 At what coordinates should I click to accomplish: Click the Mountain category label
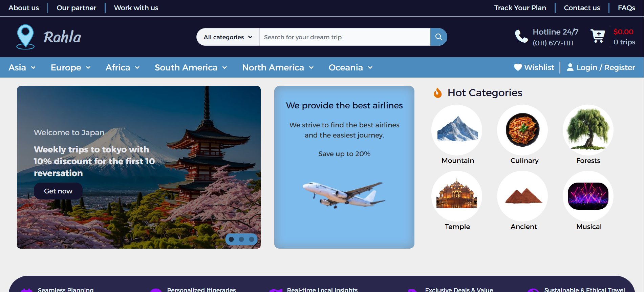(x=458, y=161)
